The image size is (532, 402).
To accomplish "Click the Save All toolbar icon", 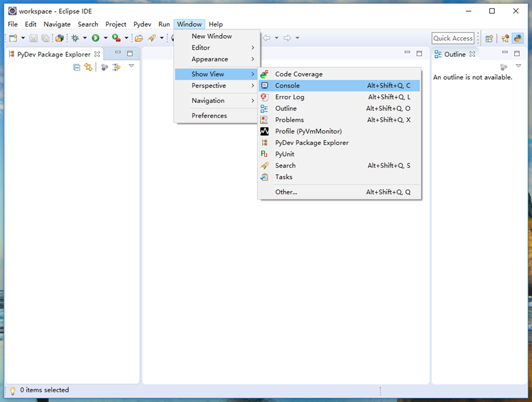I will (x=45, y=38).
